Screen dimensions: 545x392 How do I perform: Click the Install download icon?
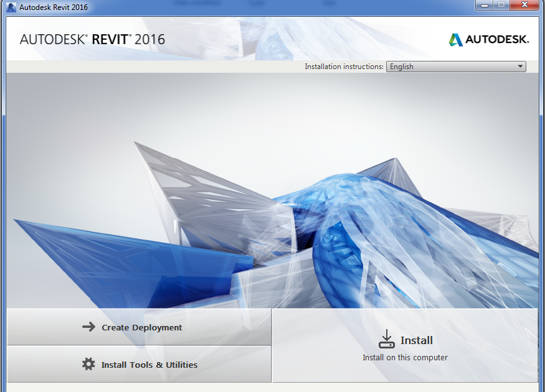point(387,339)
